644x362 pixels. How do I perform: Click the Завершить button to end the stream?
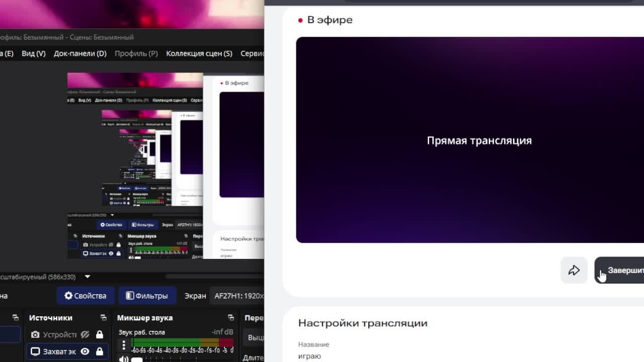point(619,270)
